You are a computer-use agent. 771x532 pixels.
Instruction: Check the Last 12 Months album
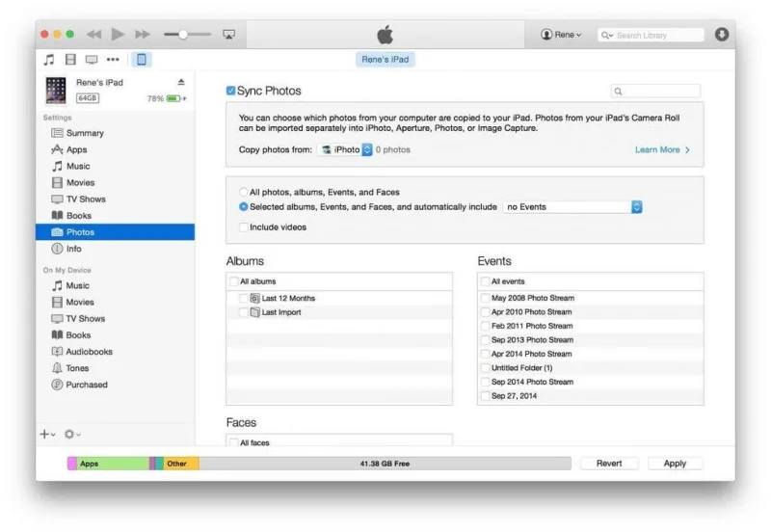(243, 299)
